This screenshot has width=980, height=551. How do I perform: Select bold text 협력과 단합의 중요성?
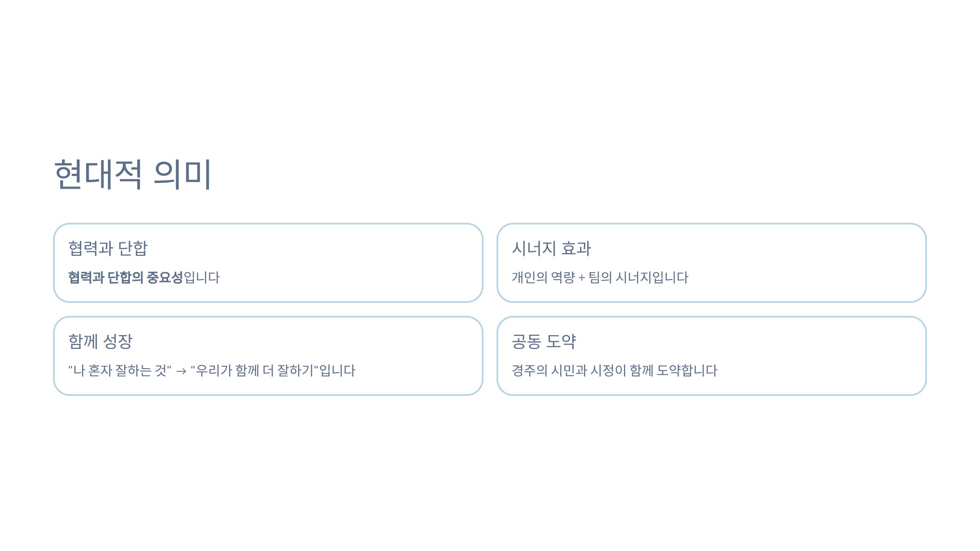pyautogui.click(x=125, y=278)
